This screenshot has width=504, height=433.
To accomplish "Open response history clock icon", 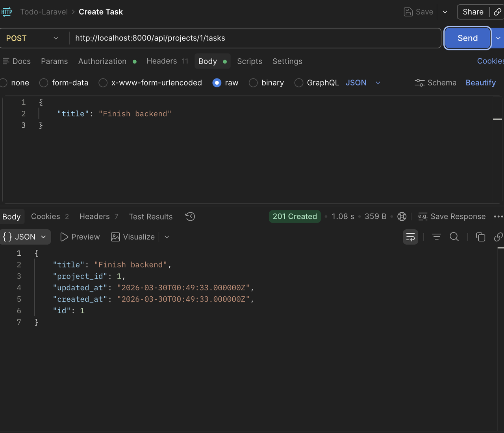I will tap(190, 216).
